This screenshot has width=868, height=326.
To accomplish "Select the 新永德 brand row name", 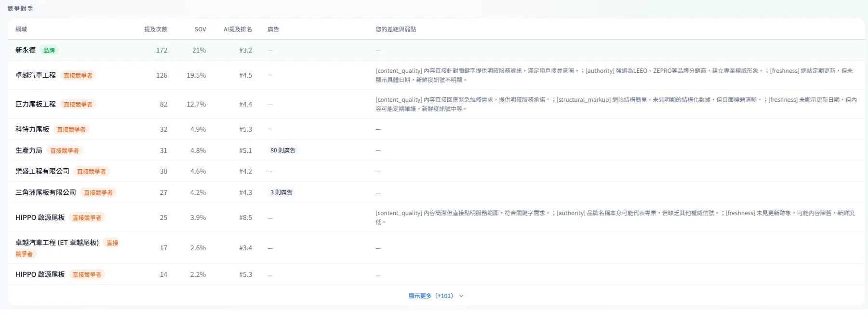I will pos(26,50).
